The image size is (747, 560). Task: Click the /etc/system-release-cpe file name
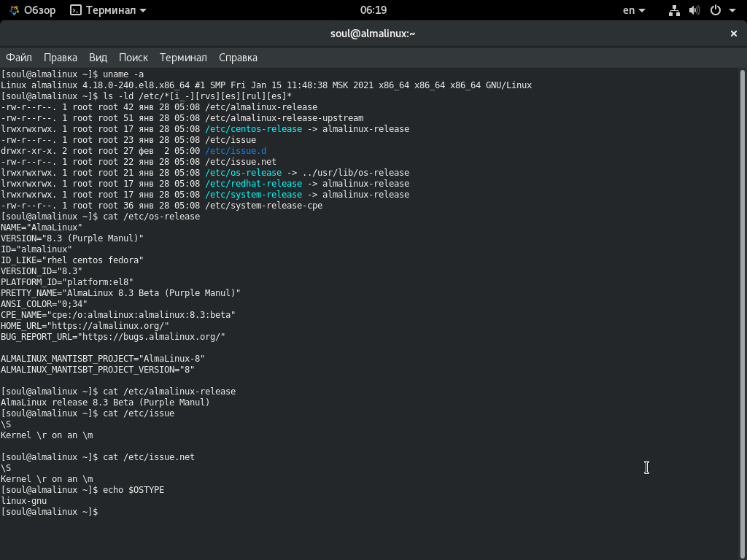pos(264,206)
